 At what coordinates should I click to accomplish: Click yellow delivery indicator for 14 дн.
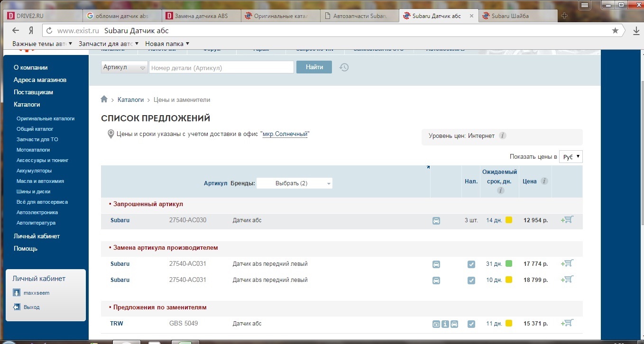coord(509,220)
